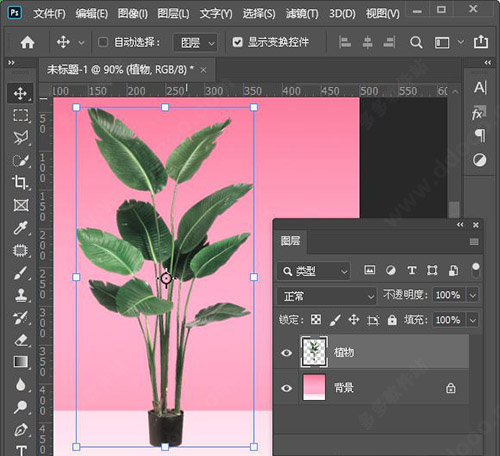This screenshot has height=456, width=500.
Task: Select the Pen tool
Action: tap(20, 430)
